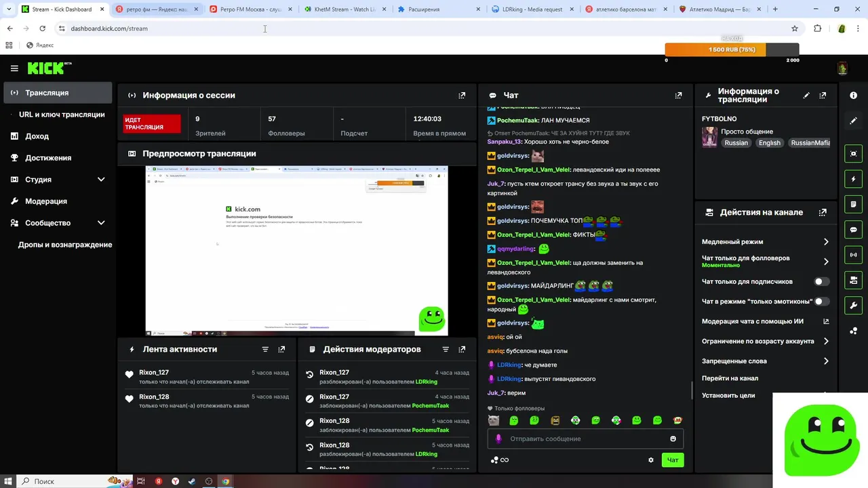This screenshot has width=868, height=488.
Task: Toggle emotes-only chat mode switch
Action: point(821,301)
